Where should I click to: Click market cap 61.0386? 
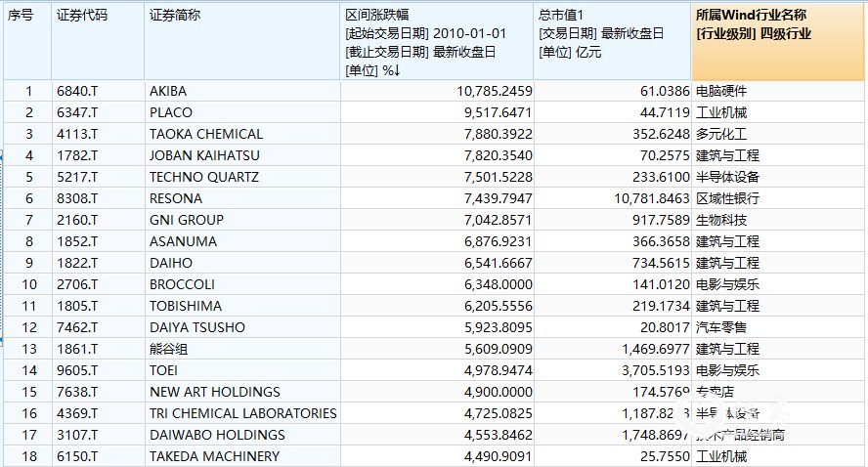point(665,91)
